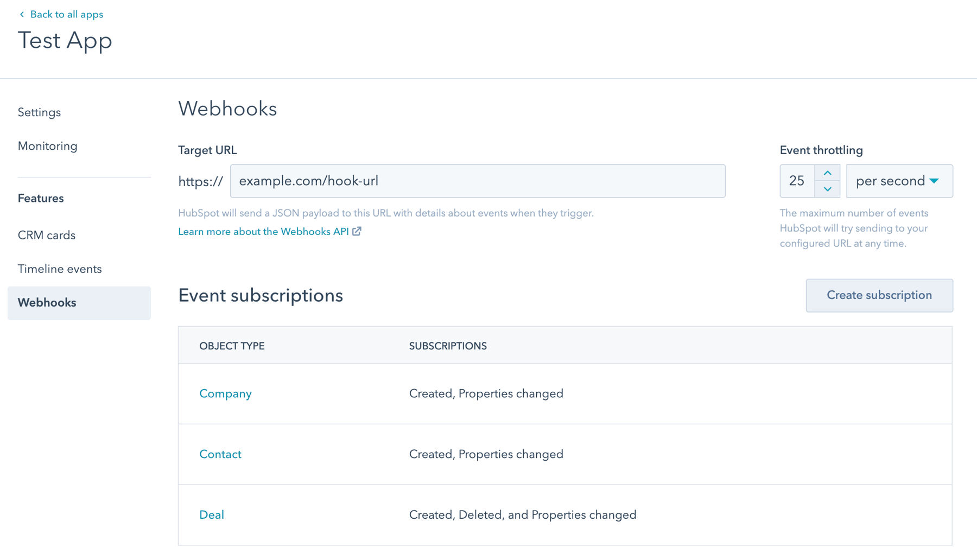Image resolution: width=977 pixels, height=560 pixels.
Task: Click the Target URL input field
Action: (x=478, y=181)
